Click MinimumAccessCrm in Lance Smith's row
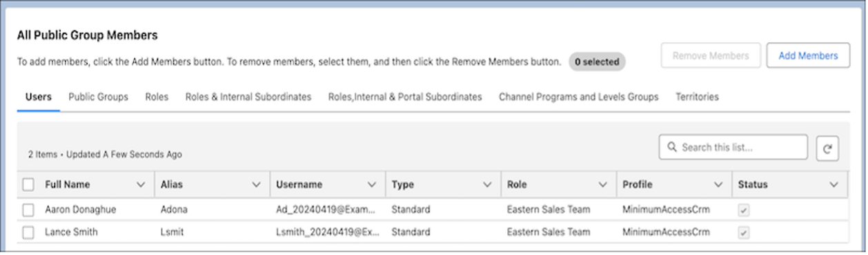This screenshot has height=255, width=868. pyautogui.click(x=666, y=233)
